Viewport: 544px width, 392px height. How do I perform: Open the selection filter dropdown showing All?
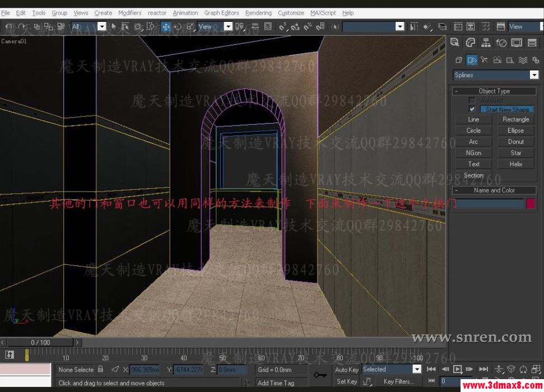click(x=101, y=26)
